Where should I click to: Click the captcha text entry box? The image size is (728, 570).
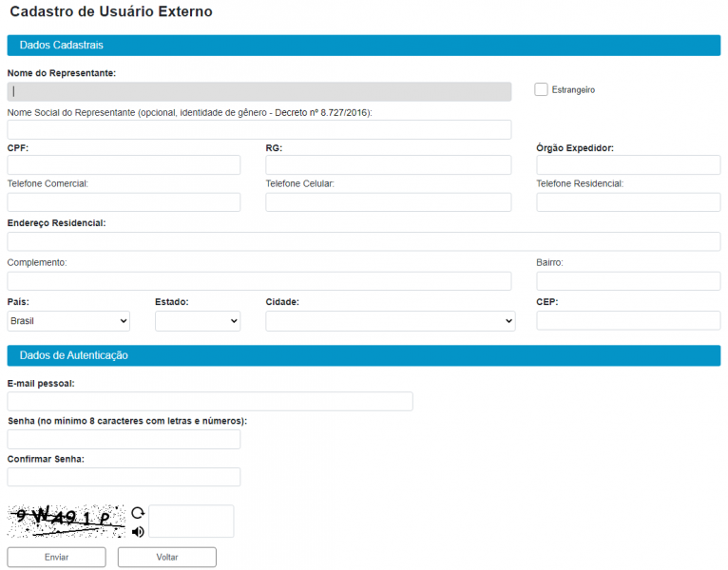coord(191,522)
